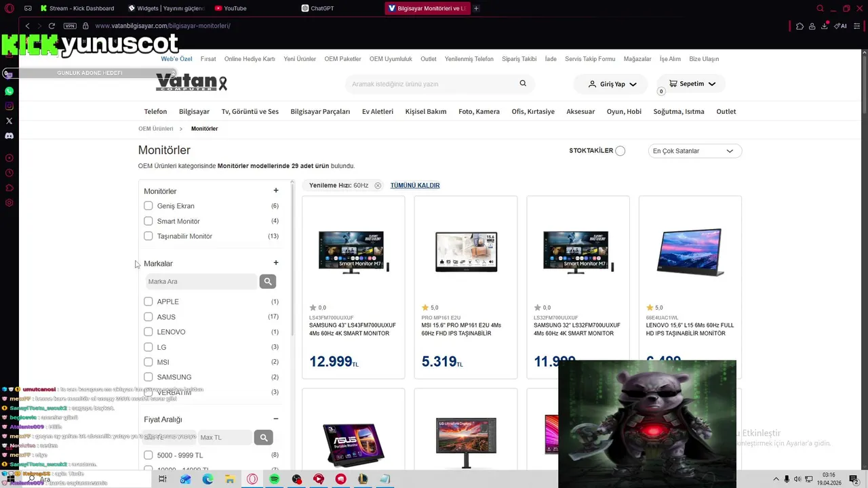Open the Sipariş Takibi link
This screenshot has width=868, height=488.
519,59
